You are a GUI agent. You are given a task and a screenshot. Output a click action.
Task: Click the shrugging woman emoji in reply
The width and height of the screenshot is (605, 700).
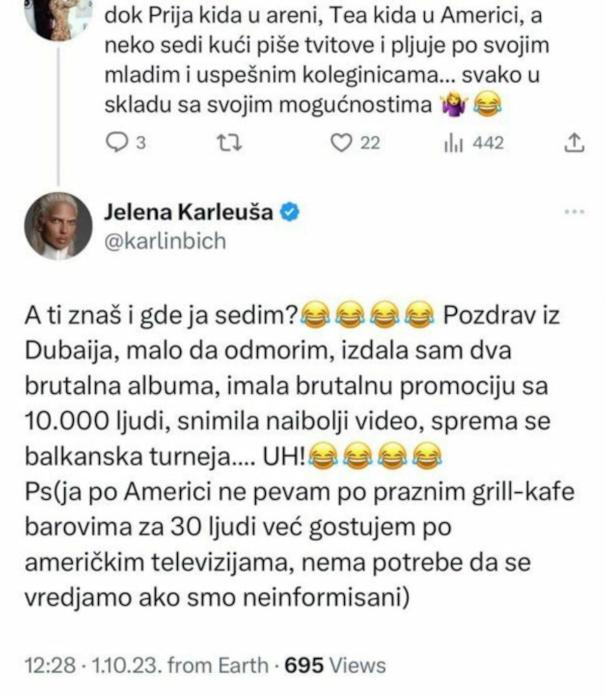click(x=454, y=105)
